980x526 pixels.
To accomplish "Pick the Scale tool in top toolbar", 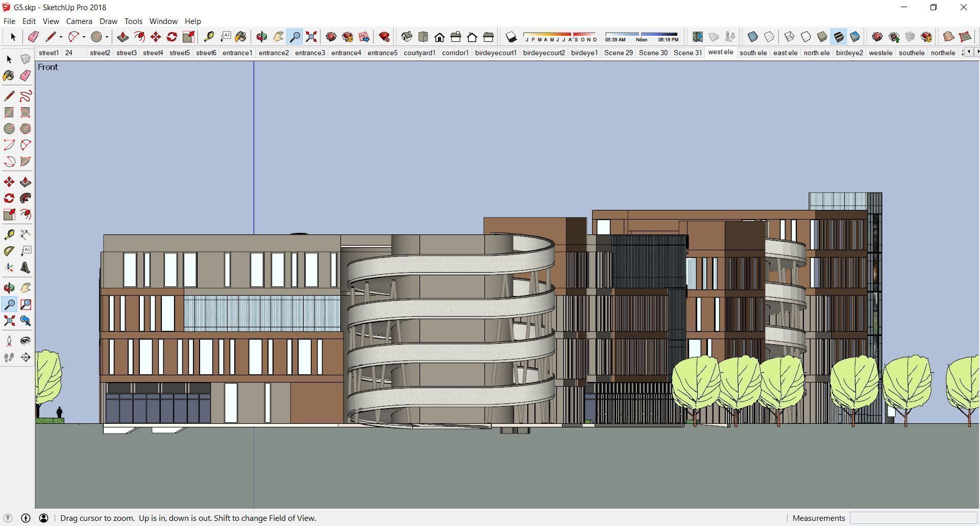I will [x=188, y=37].
